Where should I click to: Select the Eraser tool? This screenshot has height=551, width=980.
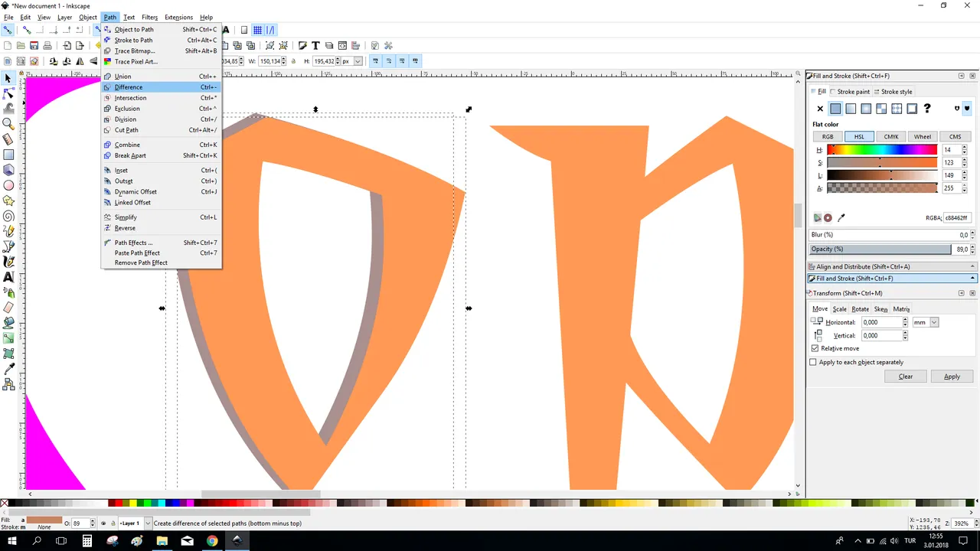pos(8,308)
